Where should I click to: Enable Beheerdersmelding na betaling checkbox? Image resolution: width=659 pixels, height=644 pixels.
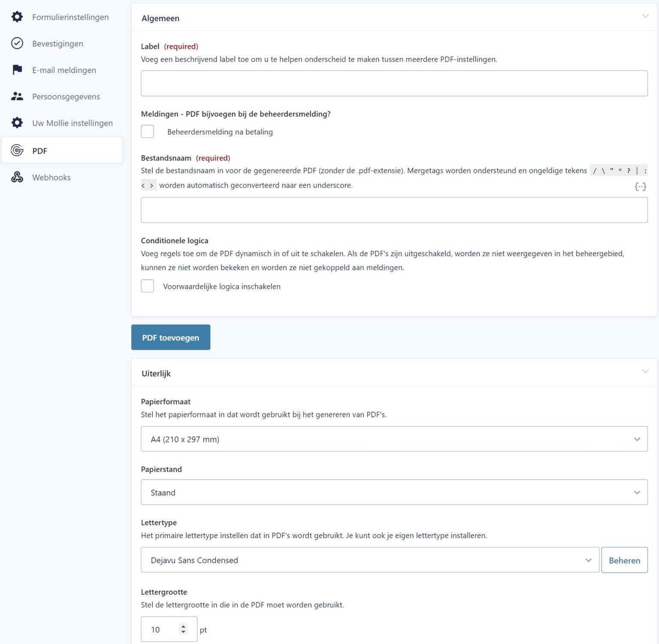point(148,132)
